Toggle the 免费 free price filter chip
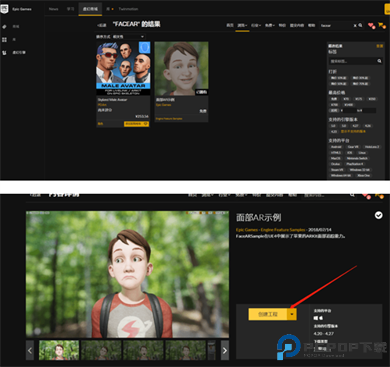Viewport: 390px width, 367px height. pyautogui.click(x=334, y=99)
